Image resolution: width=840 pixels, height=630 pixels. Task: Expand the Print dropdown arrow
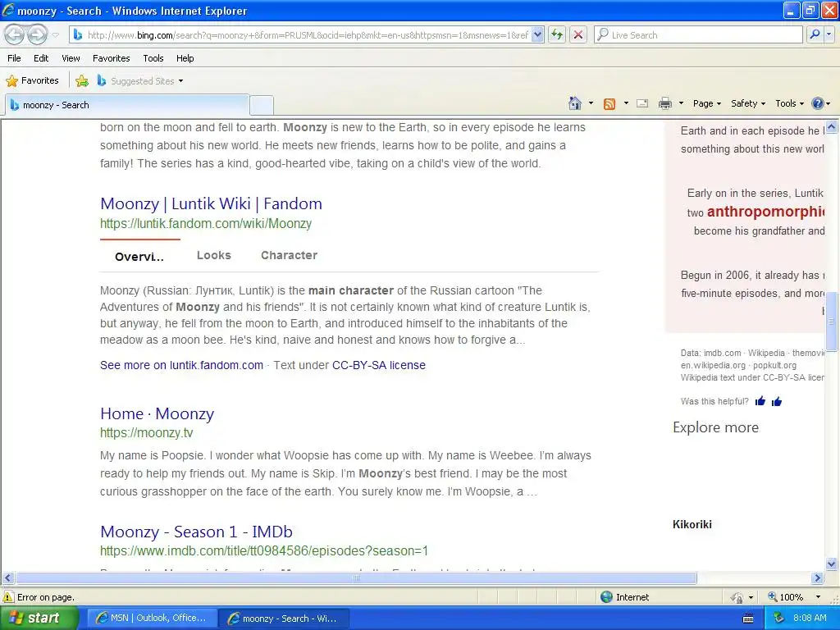[x=681, y=103]
